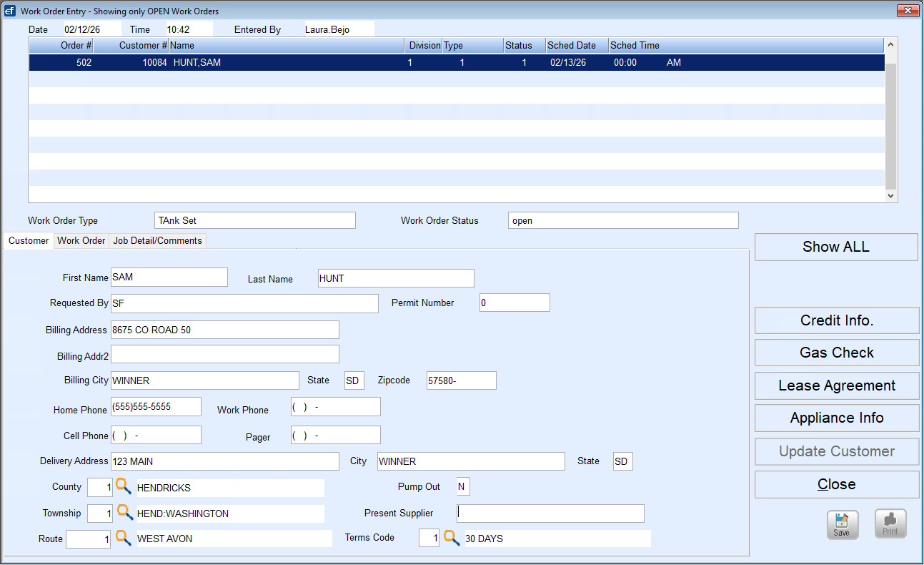Click the Work Phone field
Viewport: 924px width, 565px height.
point(336,407)
